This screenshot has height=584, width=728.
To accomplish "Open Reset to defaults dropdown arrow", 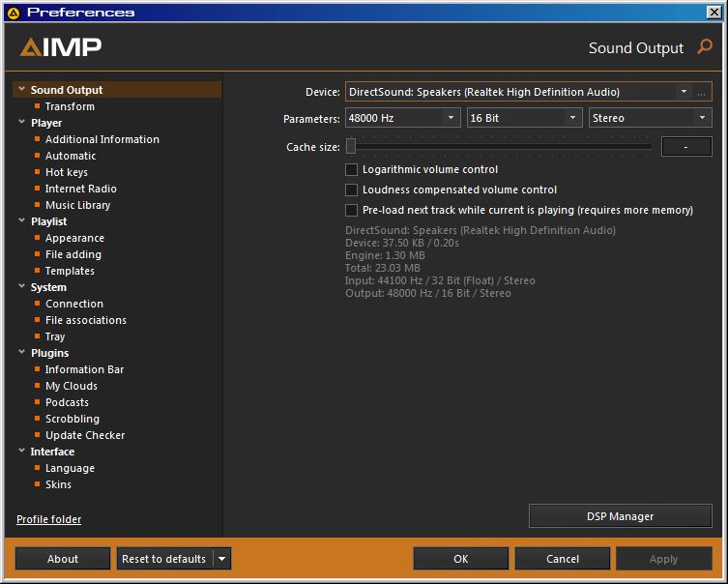I will pyautogui.click(x=222, y=559).
